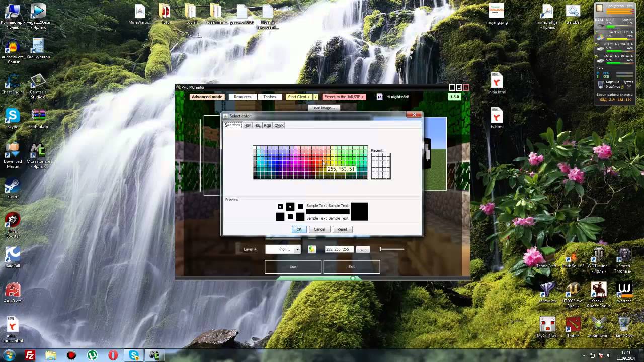Click the clock in the system tray
The width and height of the screenshot is (644, 362).
tap(626, 355)
